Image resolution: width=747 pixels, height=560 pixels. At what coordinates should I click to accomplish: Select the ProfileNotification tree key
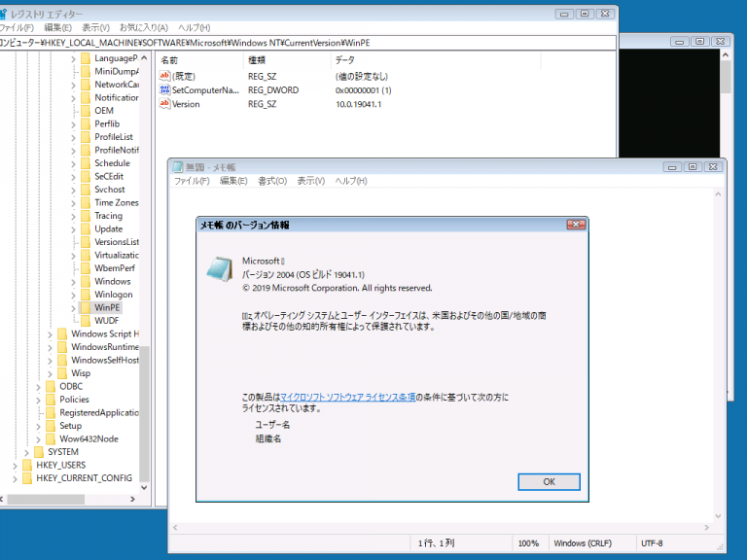[x=117, y=150]
